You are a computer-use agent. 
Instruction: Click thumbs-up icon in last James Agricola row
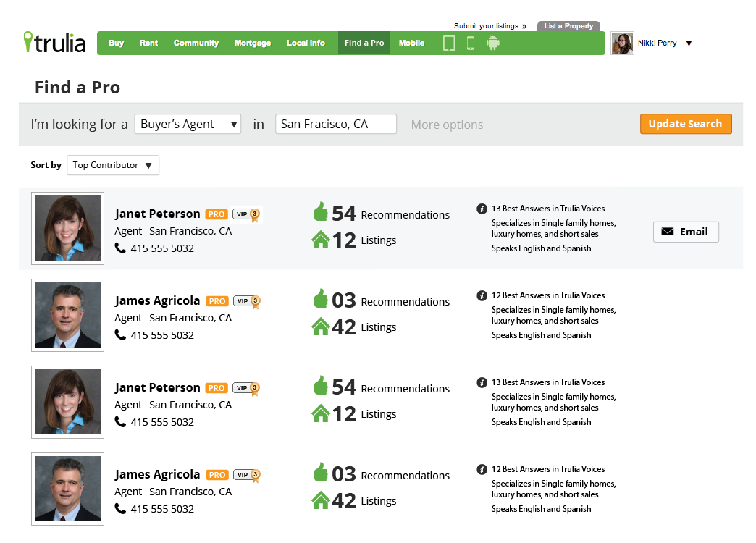click(x=321, y=471)
